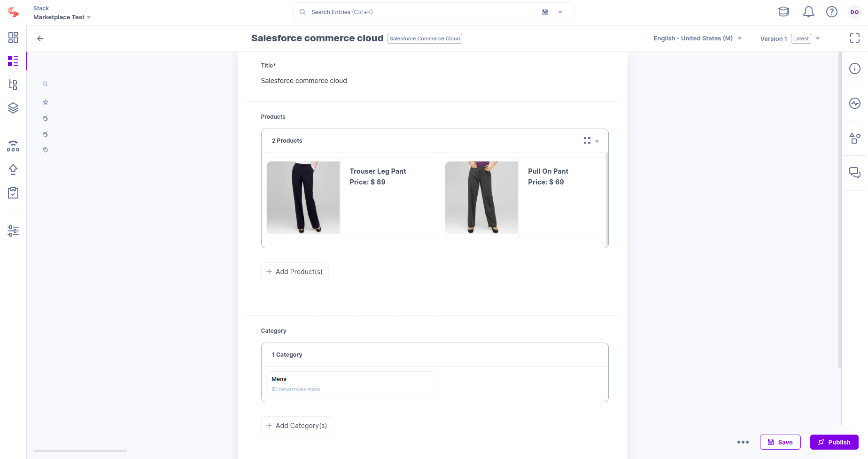Click the star favorites icon in left panel

coord(46,102)
